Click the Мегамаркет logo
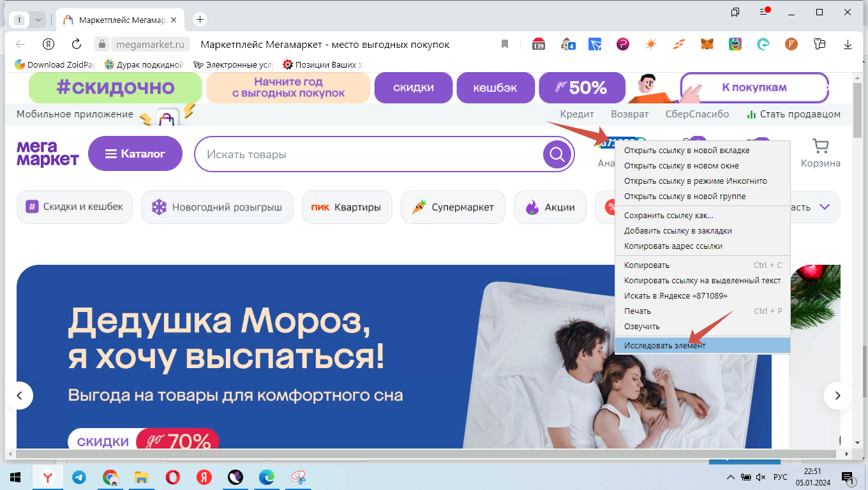This screenshot has width=868, height=490. pos(48,154)
